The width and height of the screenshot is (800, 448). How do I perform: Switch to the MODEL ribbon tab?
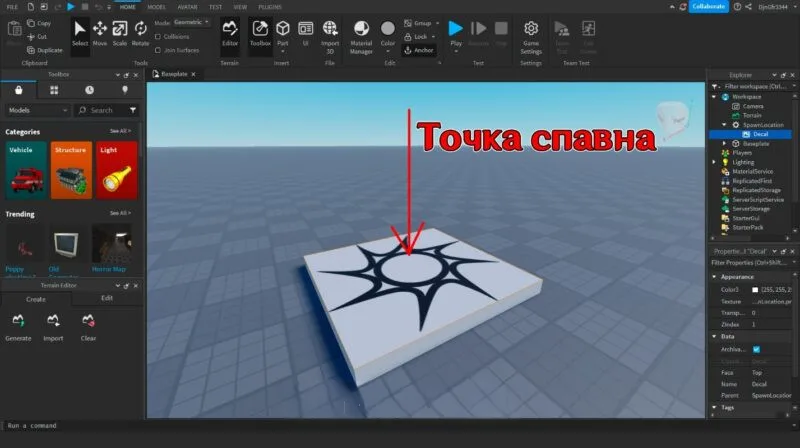pyautogui.click(x=156, y=7)
